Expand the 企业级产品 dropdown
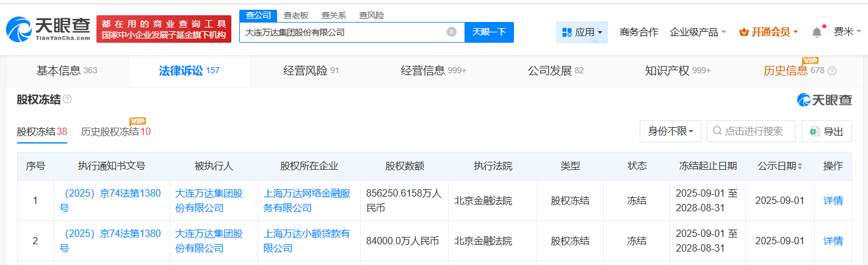The width and height of the screenshot is (868, 265). tap(698, 32)
